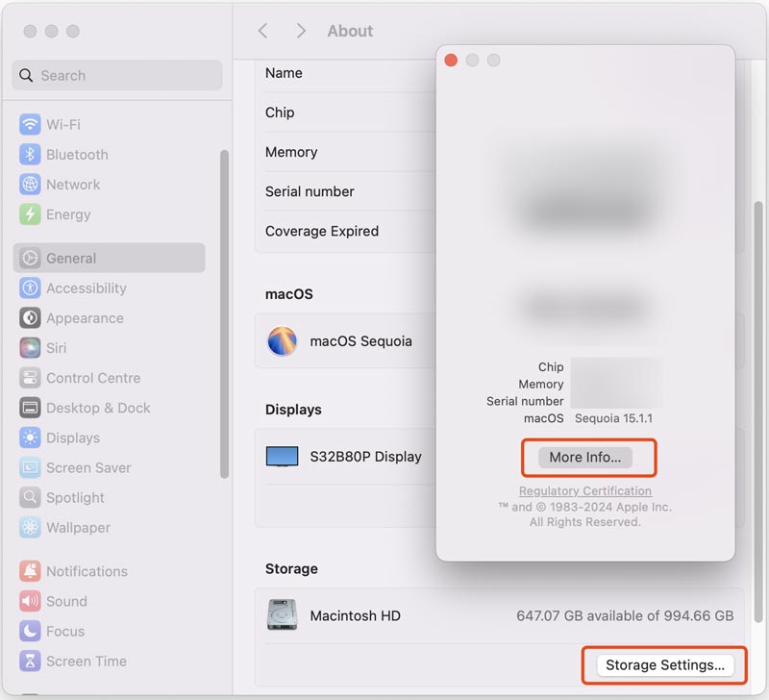Go back using the left chevron
The image size is (769, 700).
tap(262, 31)
